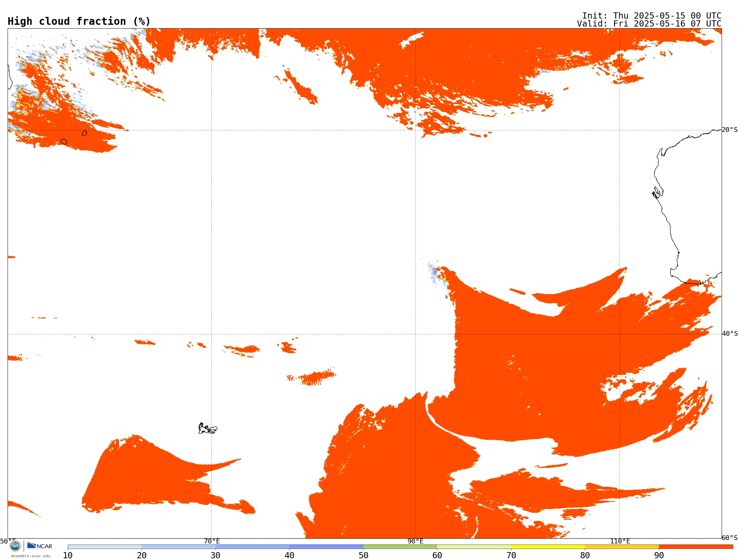Image resolution: width=744 pixels, height=560 pixels.
Task: Click the colorbar tick label 40
Action: [289, 556]
